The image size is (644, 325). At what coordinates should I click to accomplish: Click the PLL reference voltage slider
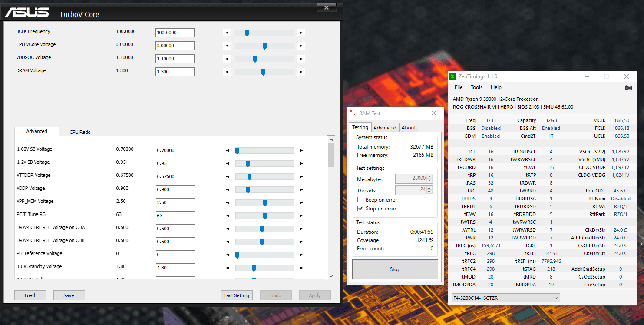[264, 255]
